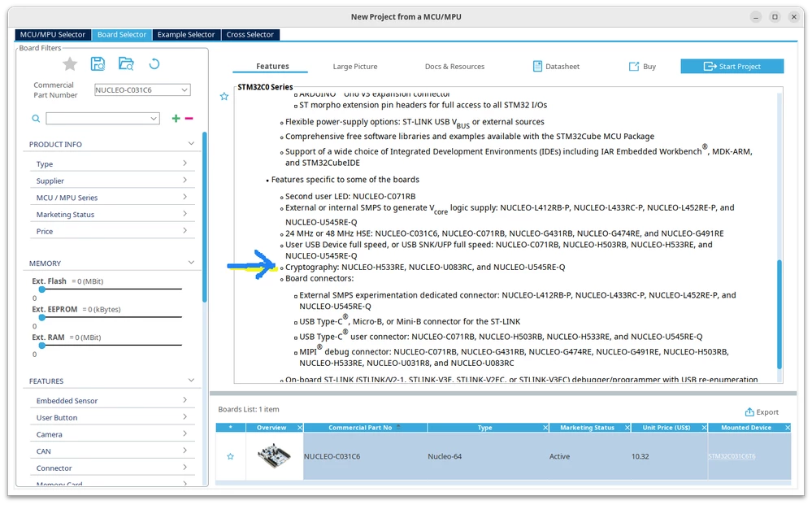This screenshot has height=505, width=812.
Task: Select the Features tab
Action: click(x=272, y=67)
